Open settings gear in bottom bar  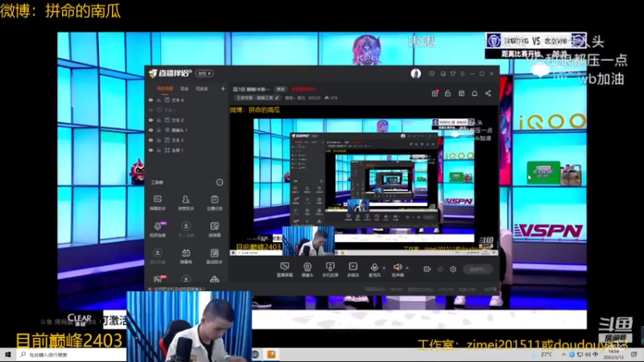453,269
